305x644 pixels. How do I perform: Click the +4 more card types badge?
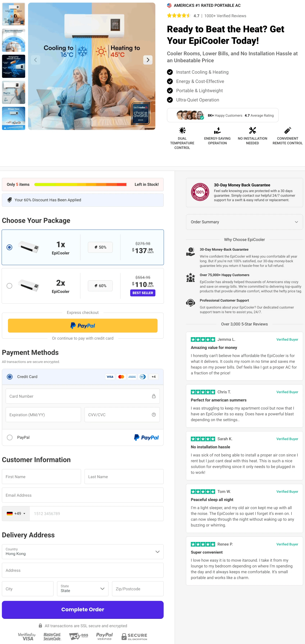click(x=154, y=377)
